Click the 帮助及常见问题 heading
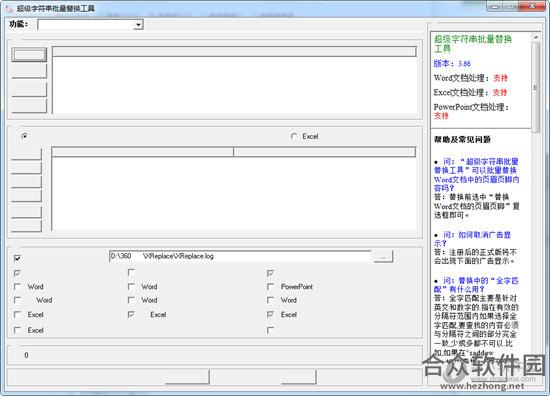Viewport: 550px width, 396px height. [462, 139]
